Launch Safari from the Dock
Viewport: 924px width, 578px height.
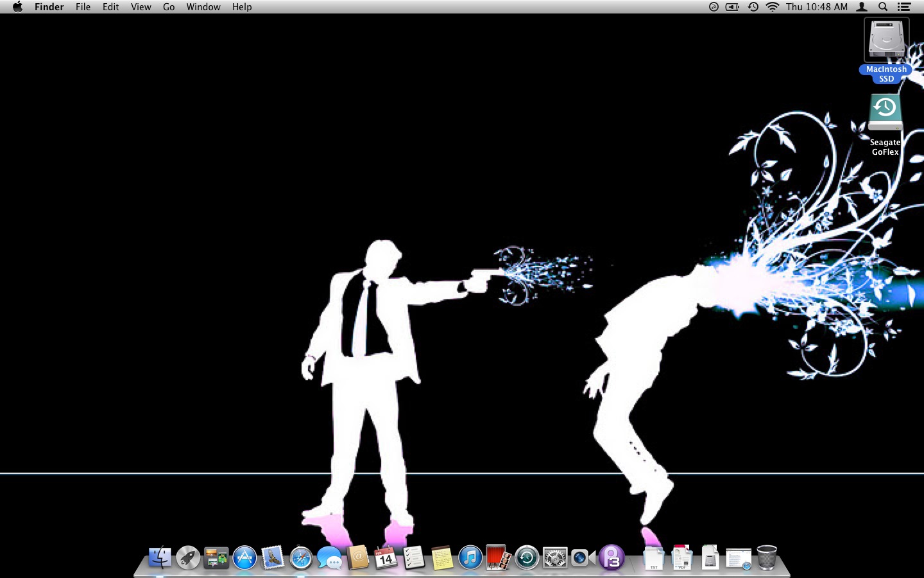click(x=301, y=557)
